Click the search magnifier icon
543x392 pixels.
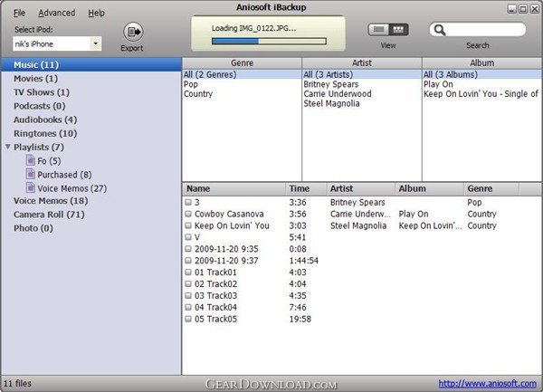(x=440, y=30)
